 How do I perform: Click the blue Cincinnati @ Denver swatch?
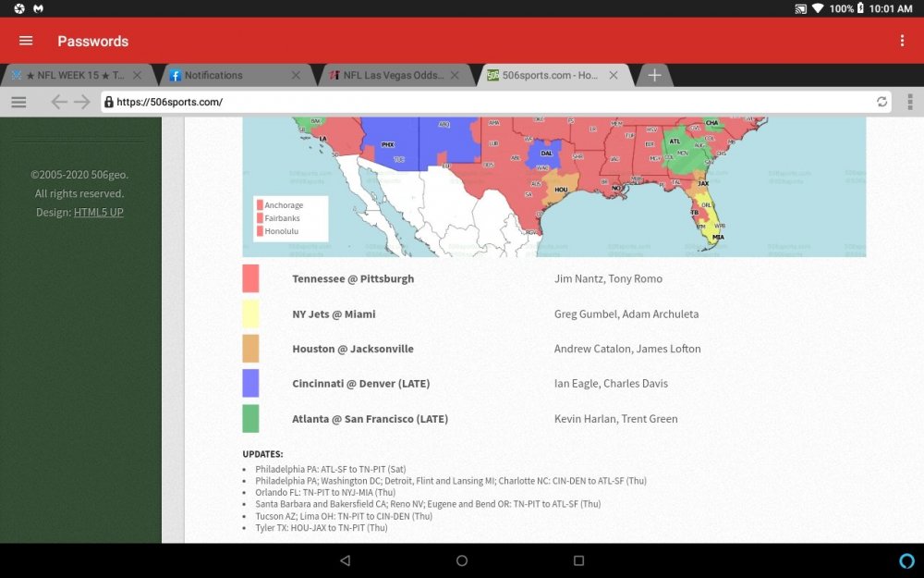[250, 384]
